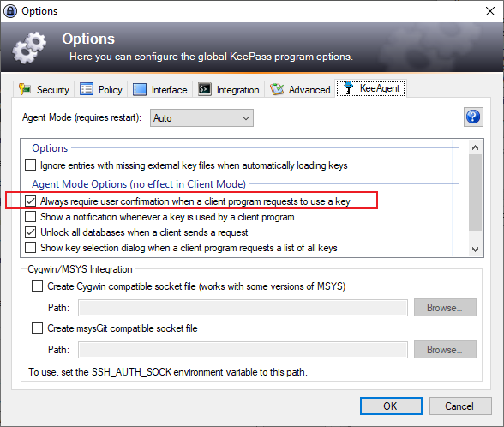Click Browse for the msysGit socket path
The image size is (504, 427).
click(x=445, y=350)
